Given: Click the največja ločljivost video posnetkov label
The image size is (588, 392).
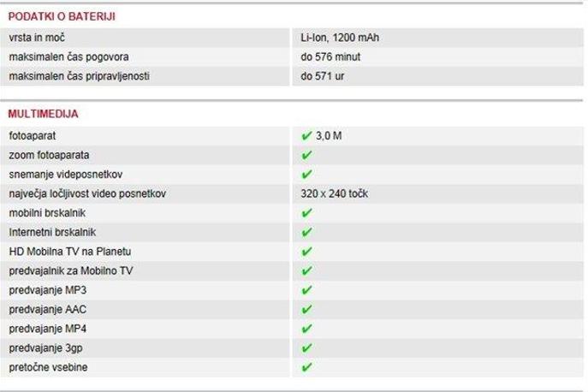Looking at the screenshot, I should 87,193.
